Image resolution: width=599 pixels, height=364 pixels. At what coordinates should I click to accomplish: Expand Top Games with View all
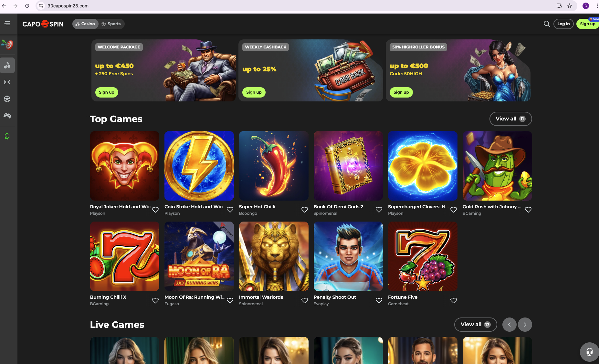pos(510,119)
